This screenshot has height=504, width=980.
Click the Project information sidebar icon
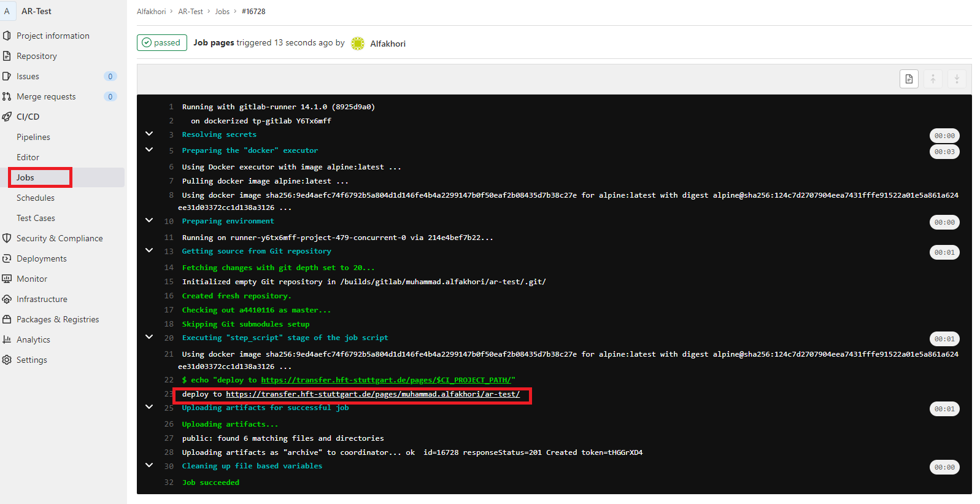tap(7, 36)
